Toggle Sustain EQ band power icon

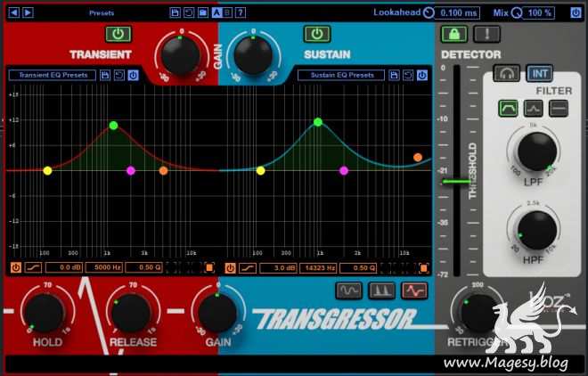pyautogui.click(x=230, y=268)
